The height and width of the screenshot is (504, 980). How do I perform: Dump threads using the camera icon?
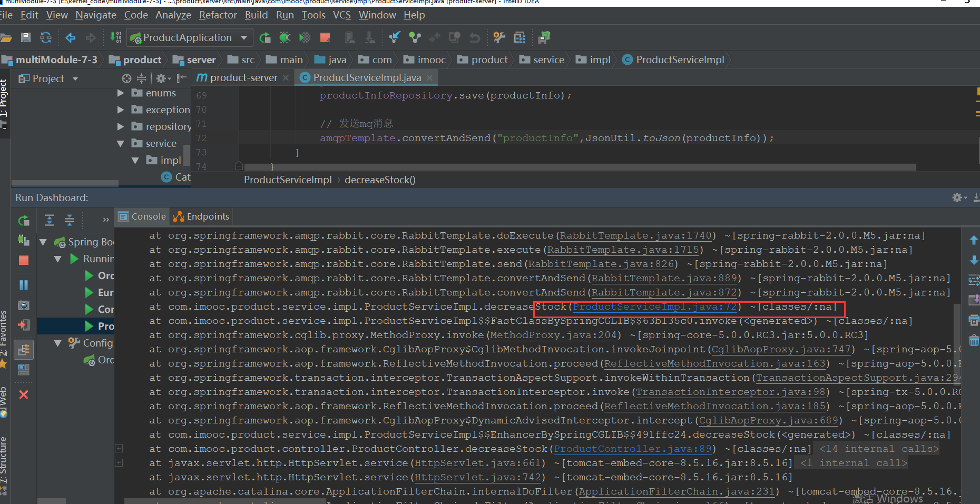click(24, 305)
